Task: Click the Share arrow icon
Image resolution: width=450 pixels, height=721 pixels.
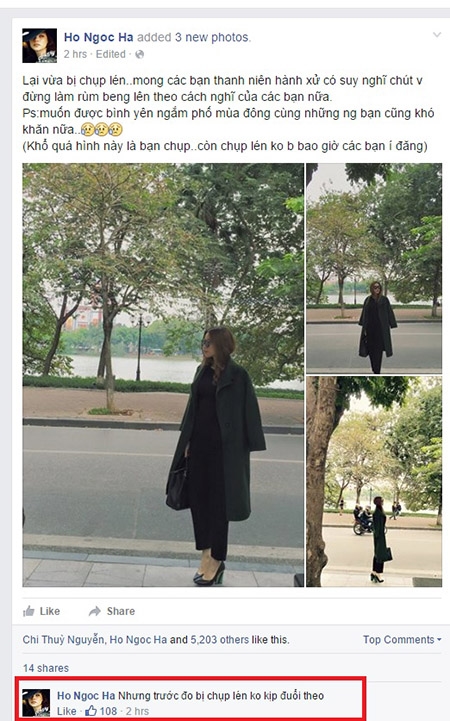Action: tap(95, 611)
